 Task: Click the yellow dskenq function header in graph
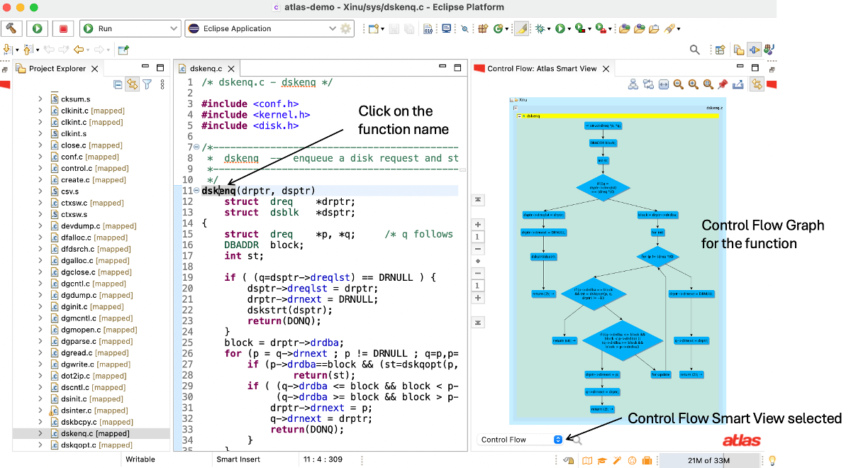[616, 115]
